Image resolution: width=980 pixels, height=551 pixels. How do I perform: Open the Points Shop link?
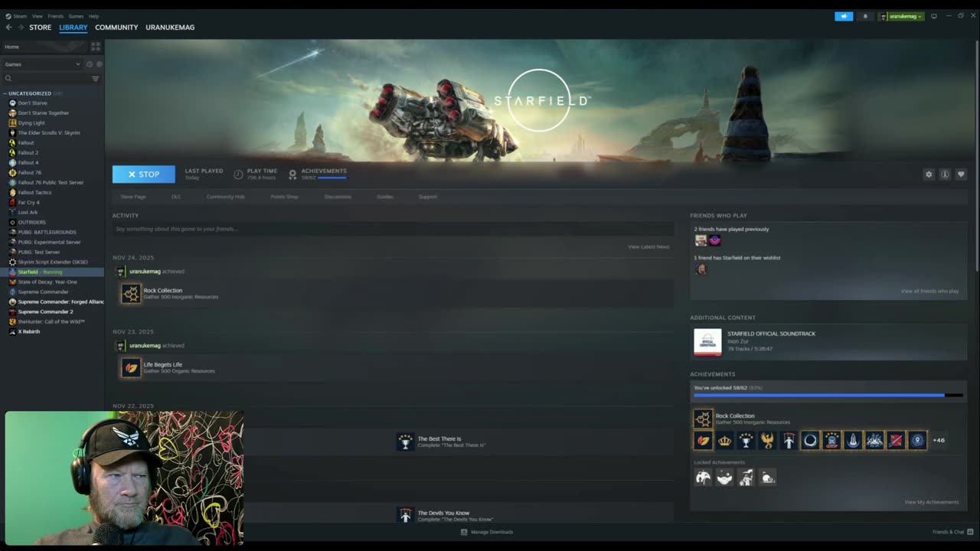click(284, 197)
